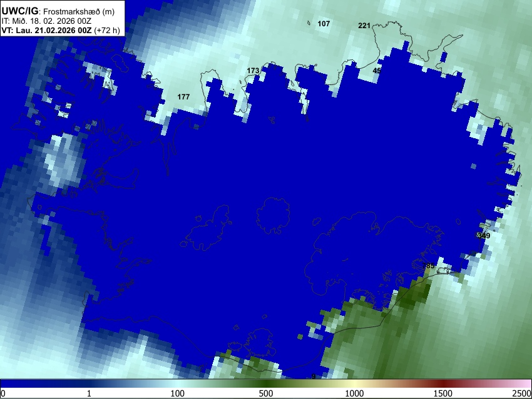Click the color scale label 0
532x399 pixels.
tap(3, 393)
